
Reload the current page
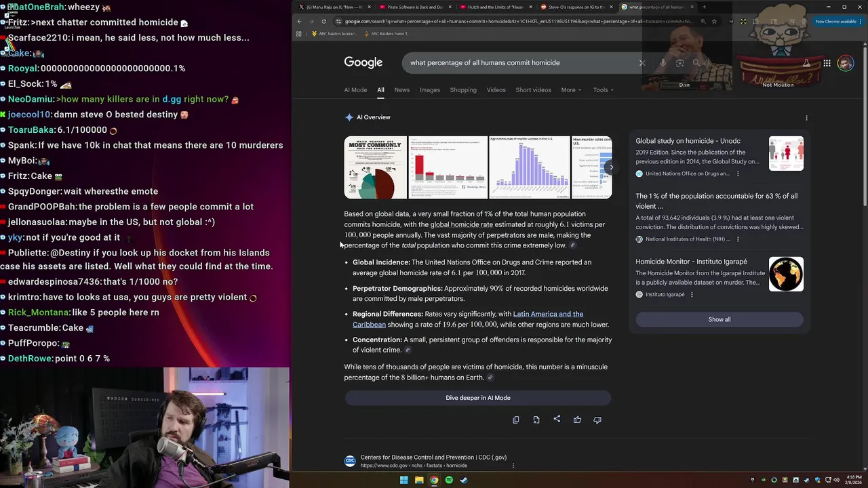tap(323, 22)
